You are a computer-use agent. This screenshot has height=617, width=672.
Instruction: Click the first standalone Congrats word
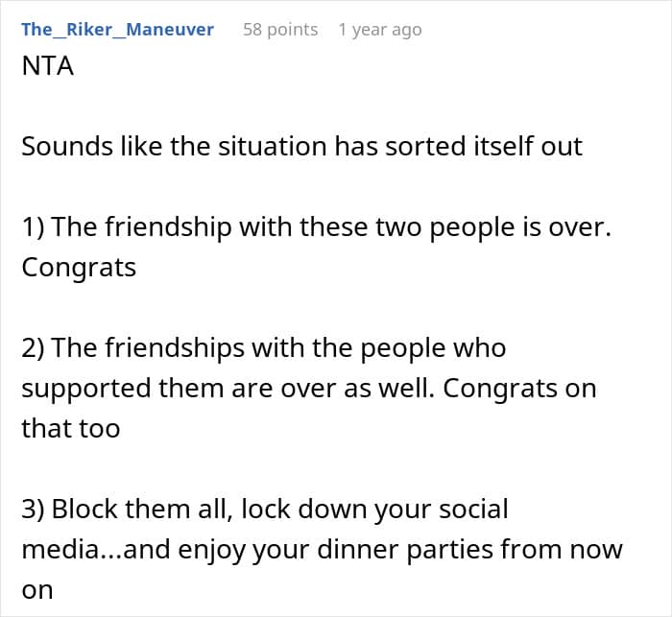[79, 268]
